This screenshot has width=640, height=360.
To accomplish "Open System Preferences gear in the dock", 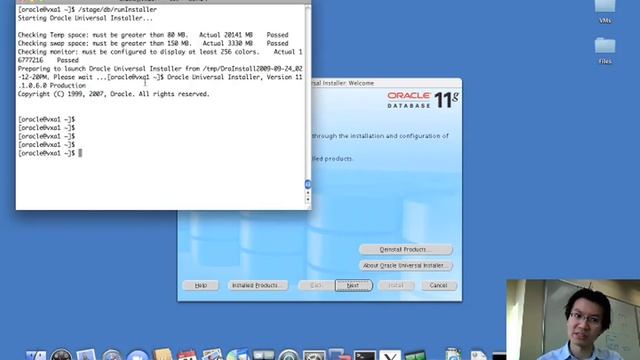I will (x=314, y=356).
